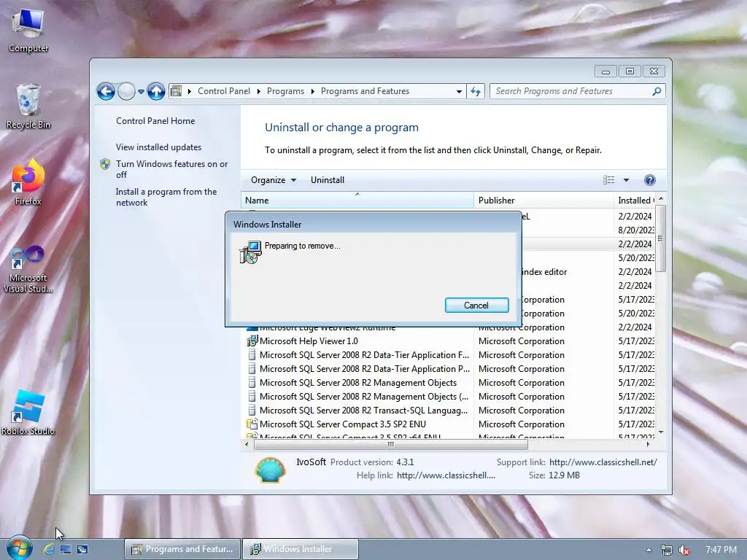Cancel the Windows Installer removal
The width and height of the screenshot is (747, 560).
476,306
